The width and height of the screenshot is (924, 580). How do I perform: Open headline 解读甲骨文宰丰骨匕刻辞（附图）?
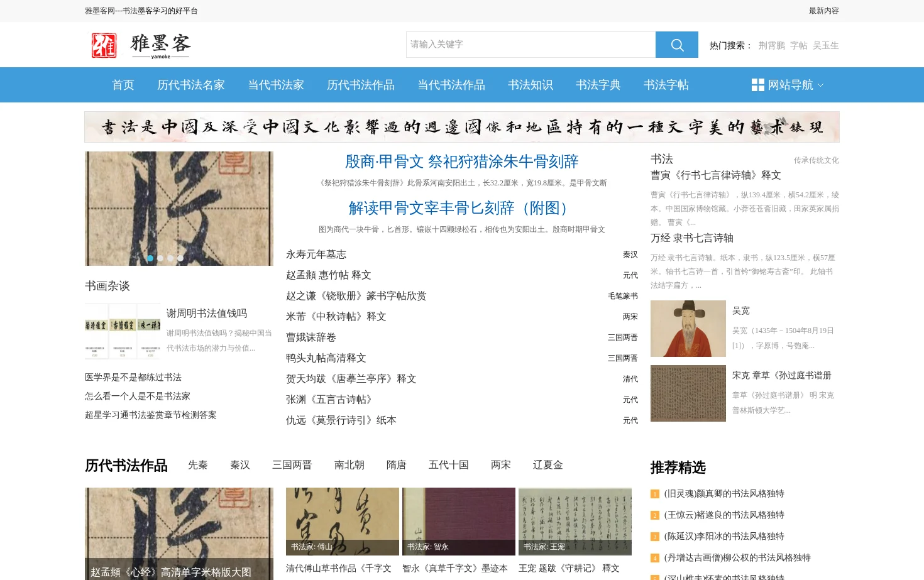462,208
